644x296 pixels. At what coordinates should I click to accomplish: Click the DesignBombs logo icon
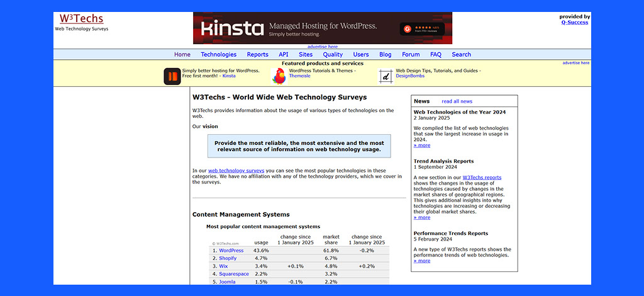[x=386, y=76]
